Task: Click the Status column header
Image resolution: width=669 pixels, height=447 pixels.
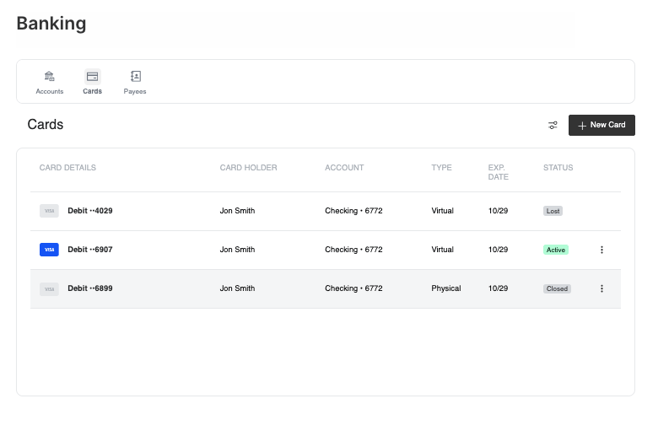Action: pos(558,168)
